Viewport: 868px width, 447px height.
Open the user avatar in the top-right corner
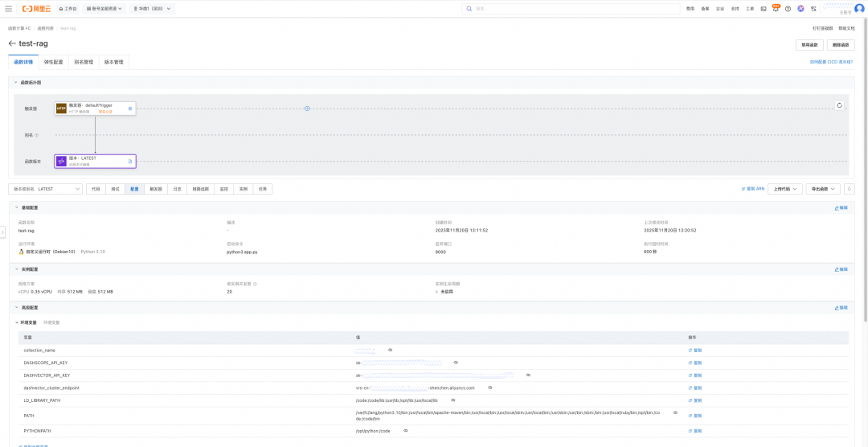tap(859, 8)
